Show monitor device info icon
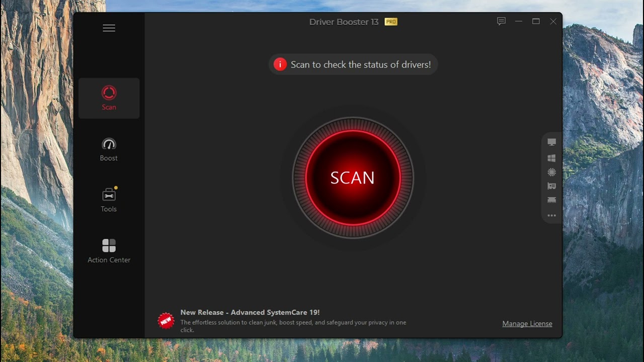 pos(551,143)
